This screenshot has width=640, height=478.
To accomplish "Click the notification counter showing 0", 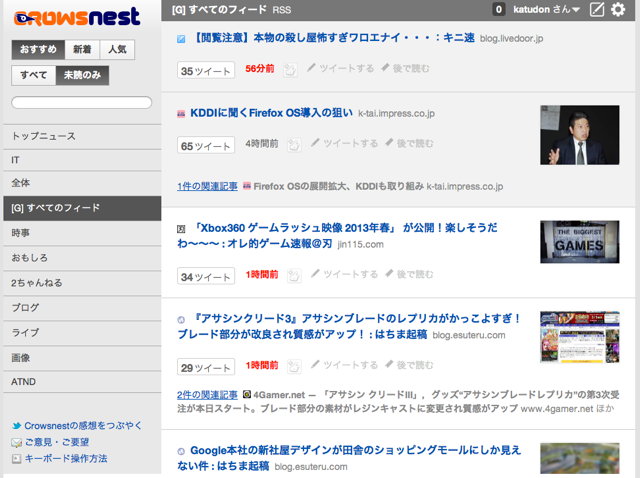I will 499,9.
